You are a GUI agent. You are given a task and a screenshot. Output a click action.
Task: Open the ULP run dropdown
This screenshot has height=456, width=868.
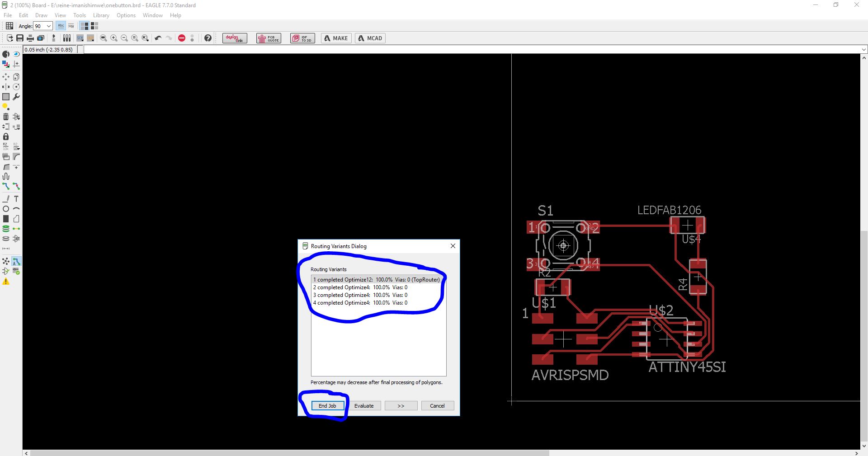click(x=90, y=38)
